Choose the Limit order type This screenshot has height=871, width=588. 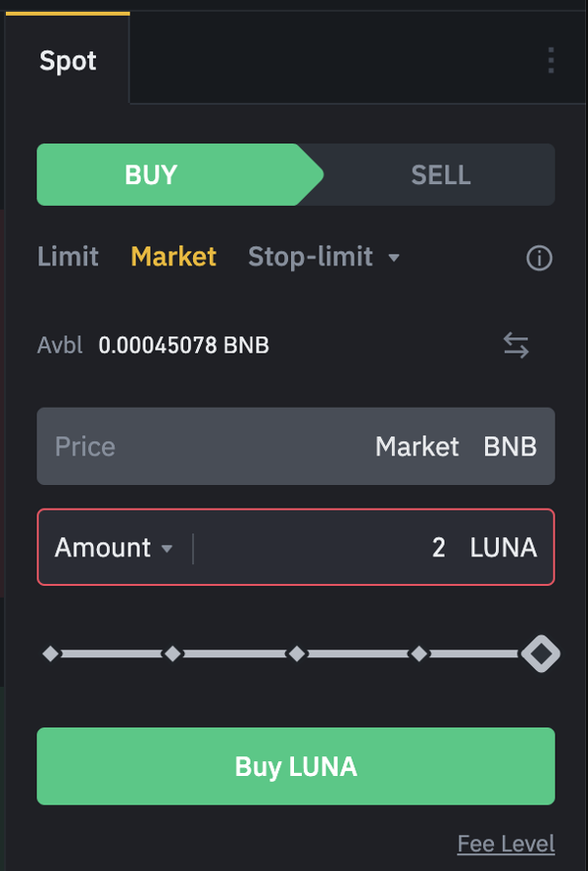coord(68,257)
